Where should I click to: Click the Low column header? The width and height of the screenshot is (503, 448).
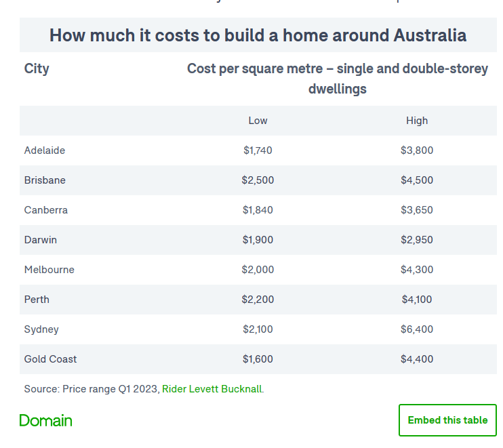point(258,121)
